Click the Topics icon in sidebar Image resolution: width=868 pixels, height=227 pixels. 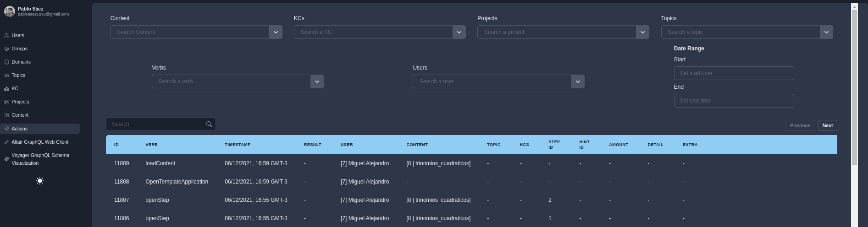tap(6, 75)
